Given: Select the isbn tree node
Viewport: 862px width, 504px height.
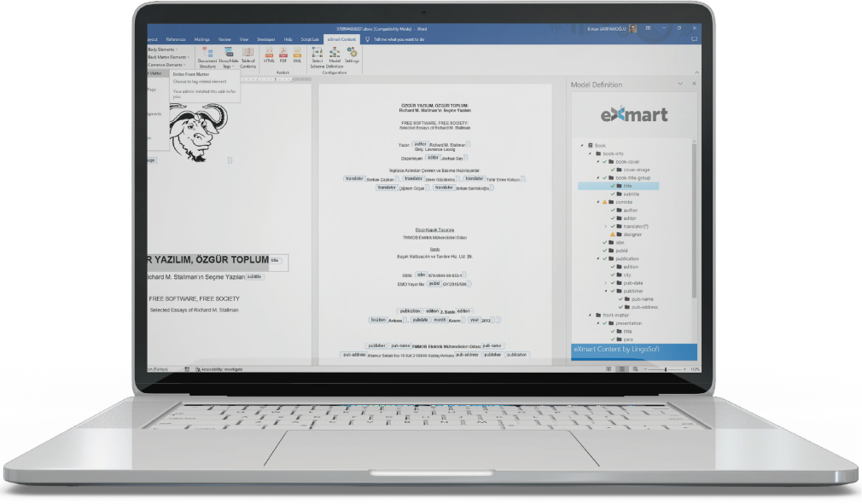Looking at the screenshot, I should coord(620,243).
